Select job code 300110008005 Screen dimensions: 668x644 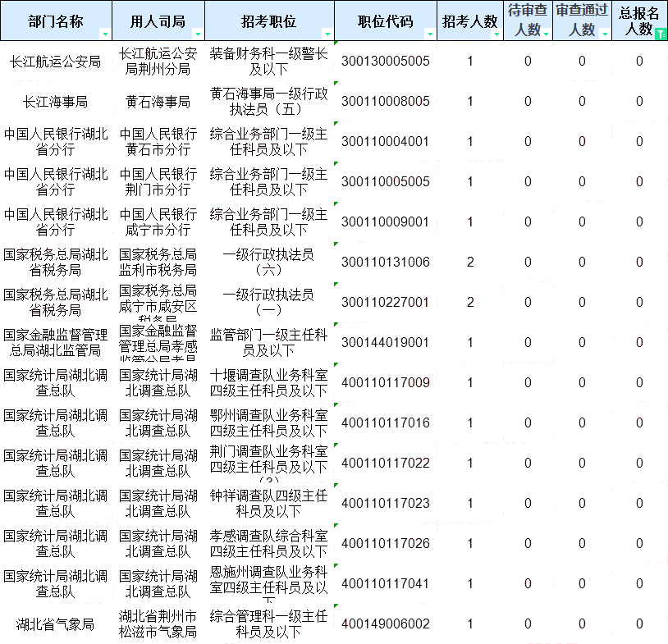[x=386, y=102]
